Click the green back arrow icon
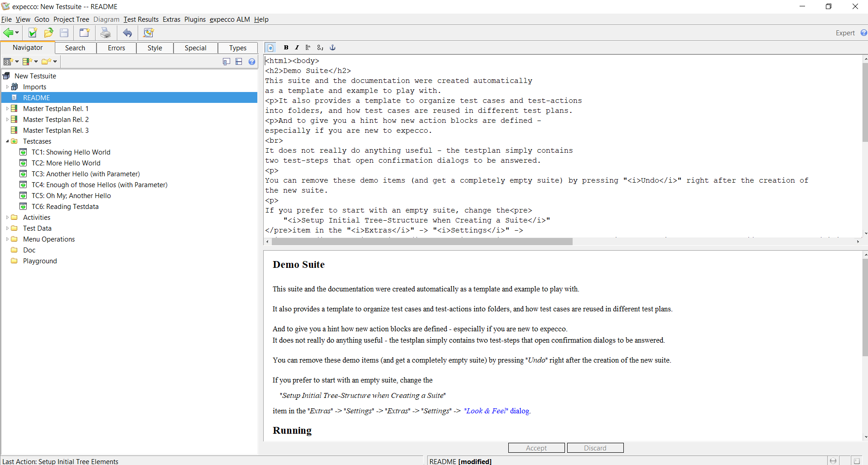 [8, 33]
